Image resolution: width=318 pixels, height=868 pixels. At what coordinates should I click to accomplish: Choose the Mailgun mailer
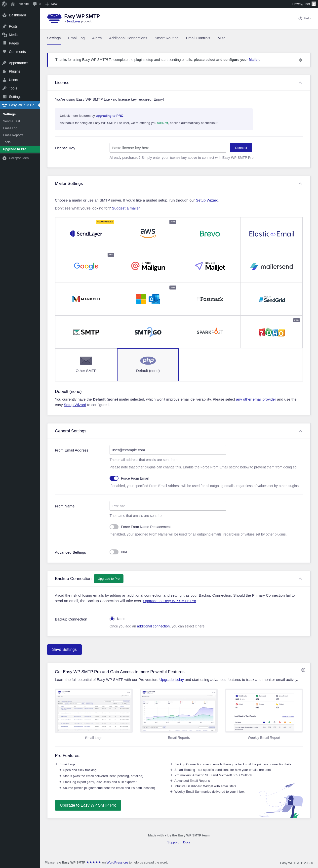tap(148, 266)
